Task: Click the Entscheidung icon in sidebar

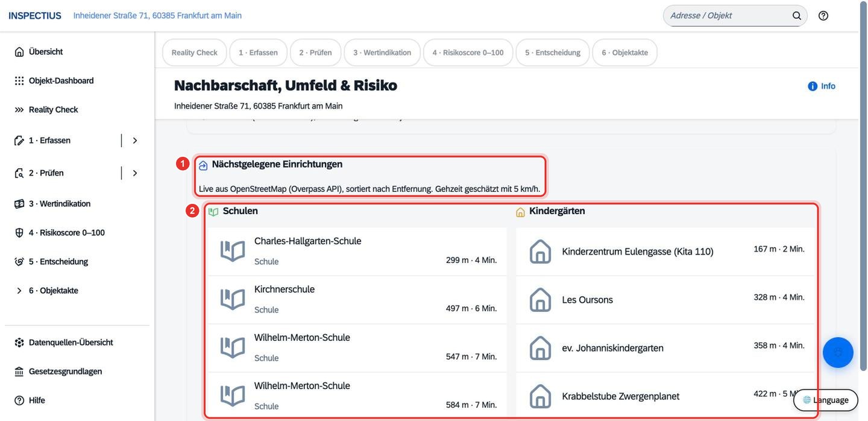Action: [x=19, y=262]
